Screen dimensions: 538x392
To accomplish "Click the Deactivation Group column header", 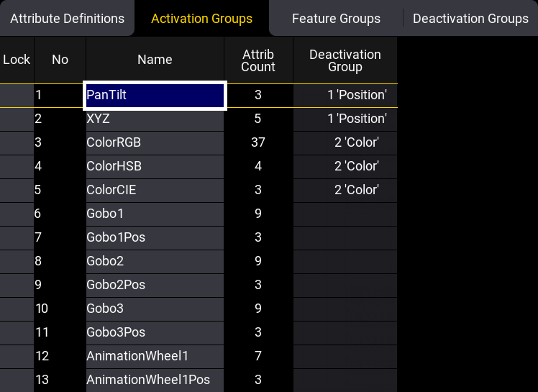I will (x=345, y=60).
